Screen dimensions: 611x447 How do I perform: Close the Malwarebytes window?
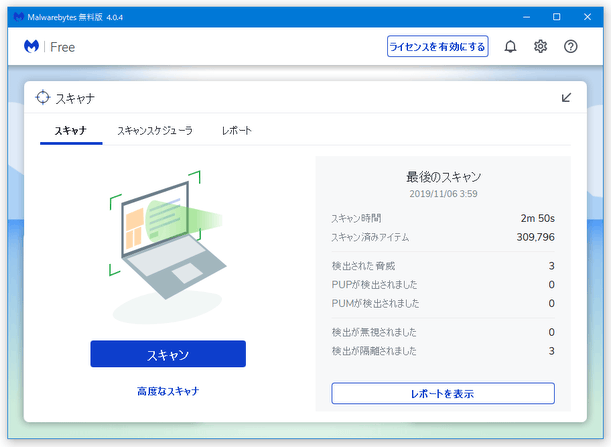(588, 17)
